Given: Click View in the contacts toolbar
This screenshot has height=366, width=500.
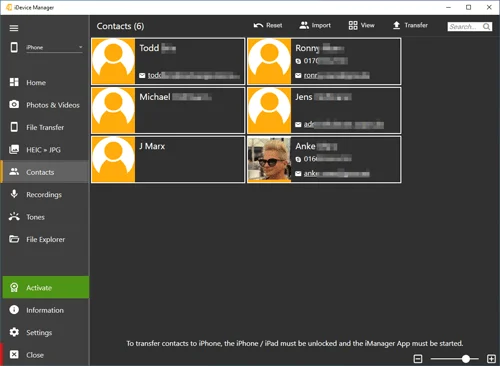Looking at the screenshot, I should [361, 25].
